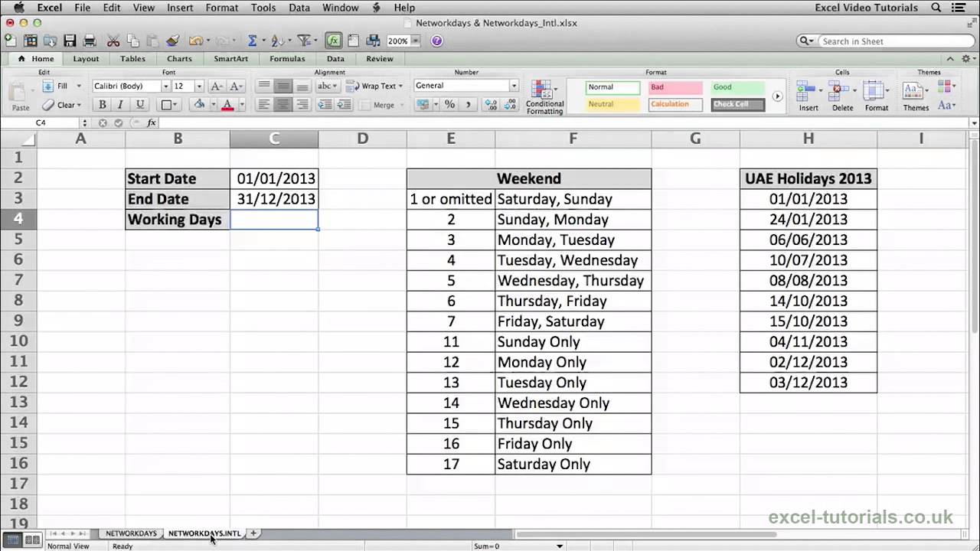The image size is (980, 551).
Task: Cut selection with scissors icon
Action: (x=113, y=41)
